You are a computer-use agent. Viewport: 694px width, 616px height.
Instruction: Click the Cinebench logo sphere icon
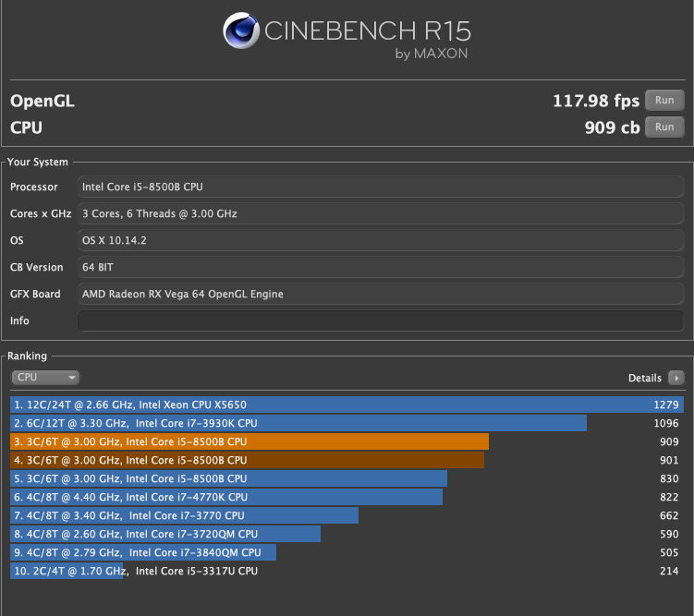pos(241,30)
